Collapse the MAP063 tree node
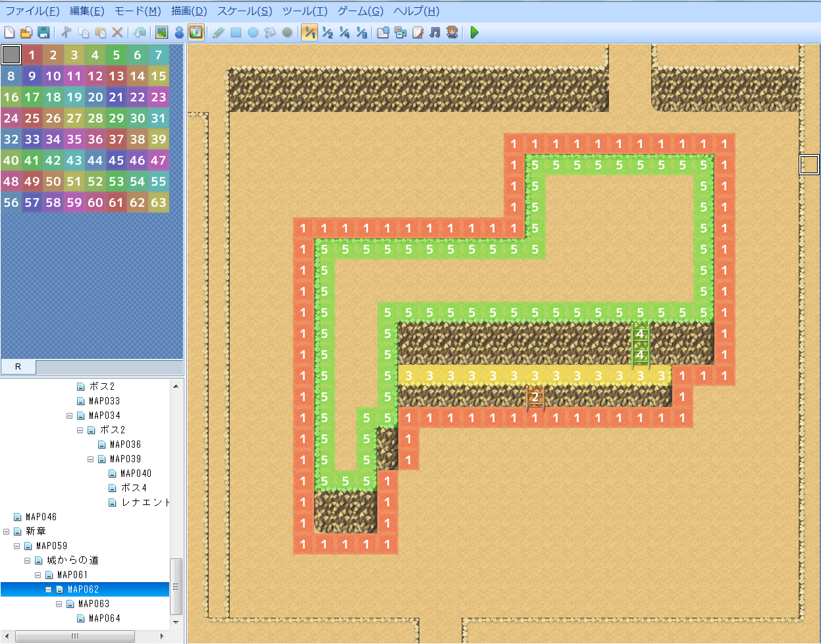The width and height of the screenshot is (821, 644). [x=59, y=604]
